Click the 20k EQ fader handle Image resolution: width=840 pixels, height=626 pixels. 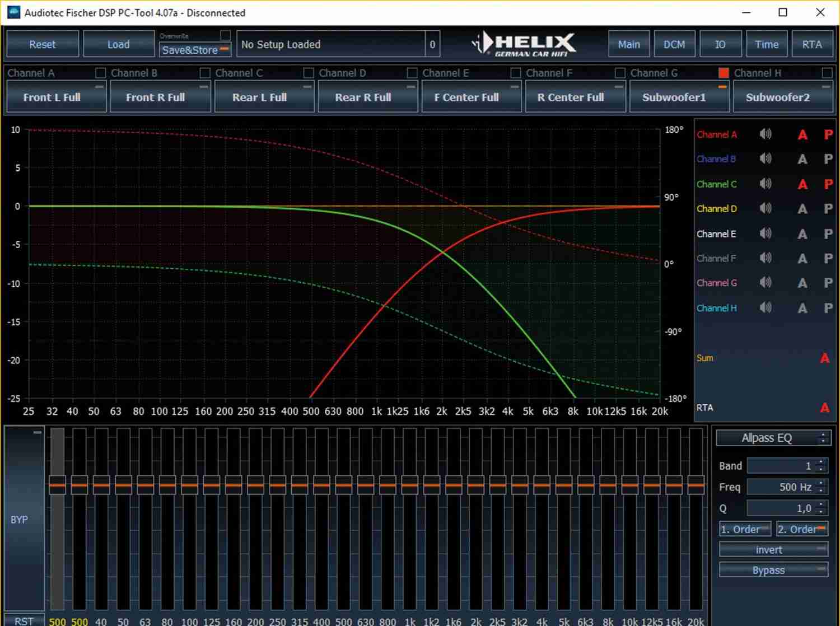click(x=696, y=485)
